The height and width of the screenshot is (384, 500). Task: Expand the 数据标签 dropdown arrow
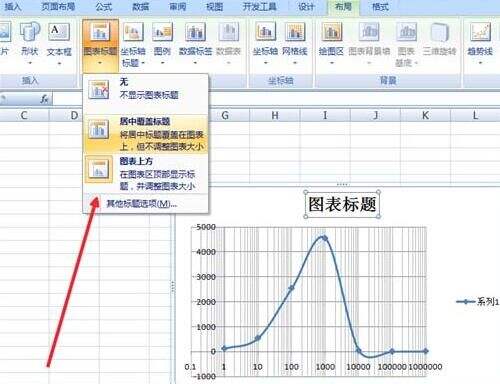(x=195, y=62)
